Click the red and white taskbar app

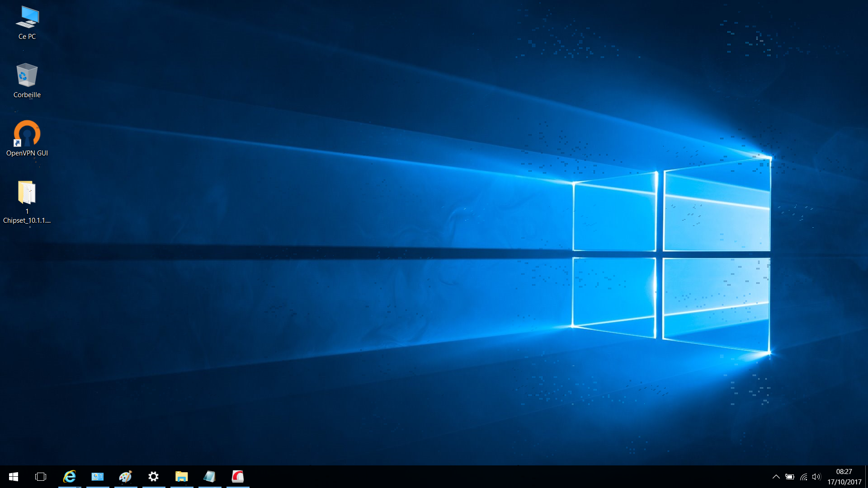[x=238, y=477]
